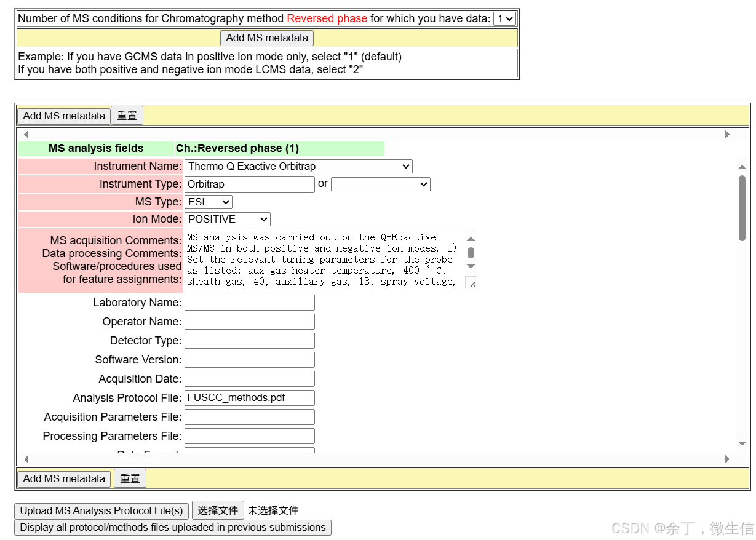
Task: Click Upload MS Analysis Protocol File(s) button
Action: (101, 510)
